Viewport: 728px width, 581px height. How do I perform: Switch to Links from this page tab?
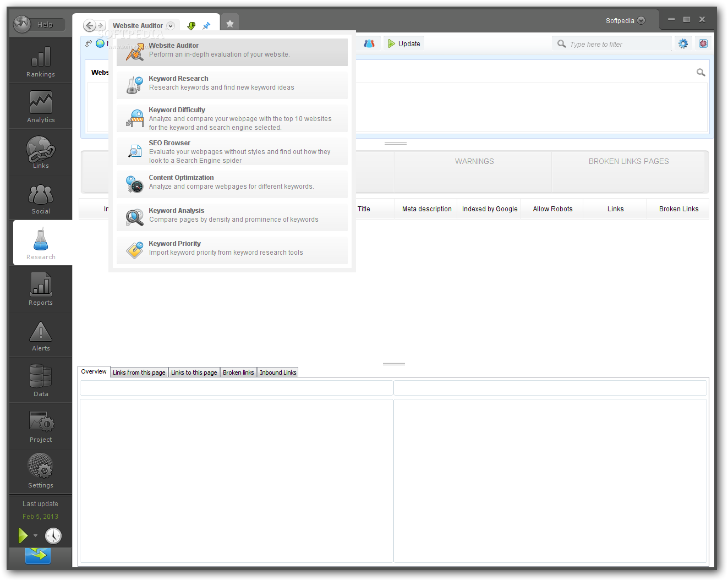139,372
